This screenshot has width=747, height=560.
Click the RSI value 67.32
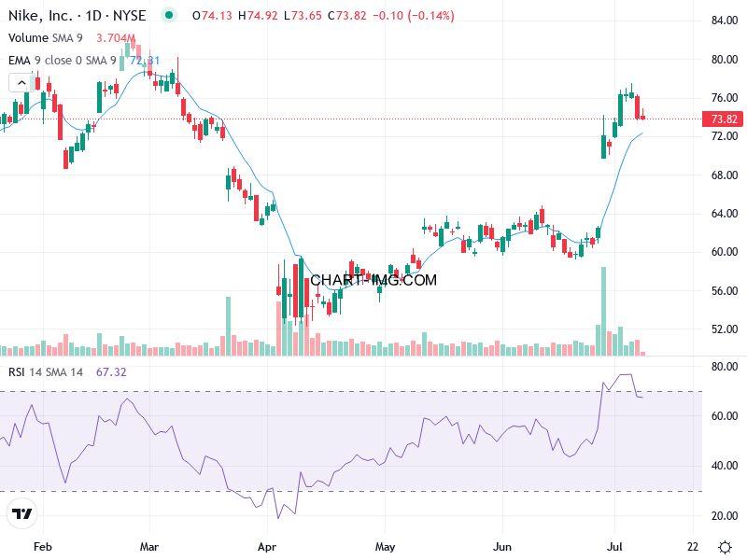pyautogui.click(x=111, y=371)
